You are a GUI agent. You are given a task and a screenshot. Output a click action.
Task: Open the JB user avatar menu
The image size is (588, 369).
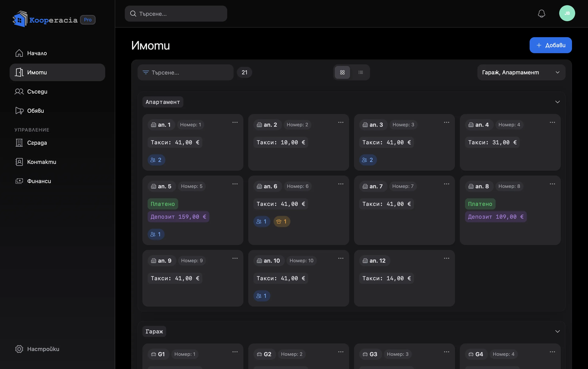coord(567,13)
